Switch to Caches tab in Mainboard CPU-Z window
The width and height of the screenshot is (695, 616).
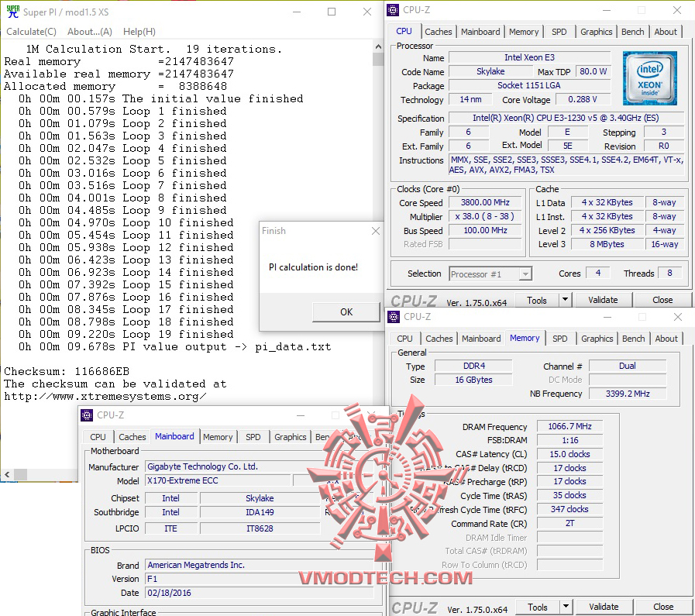coord(132,437)
